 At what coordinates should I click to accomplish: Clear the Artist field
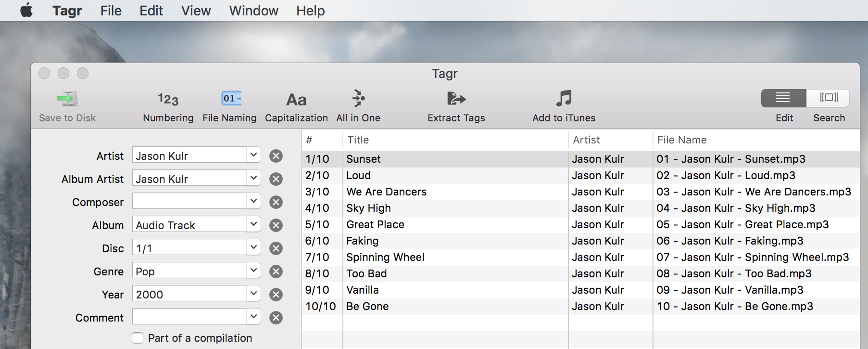coord(276,156)
